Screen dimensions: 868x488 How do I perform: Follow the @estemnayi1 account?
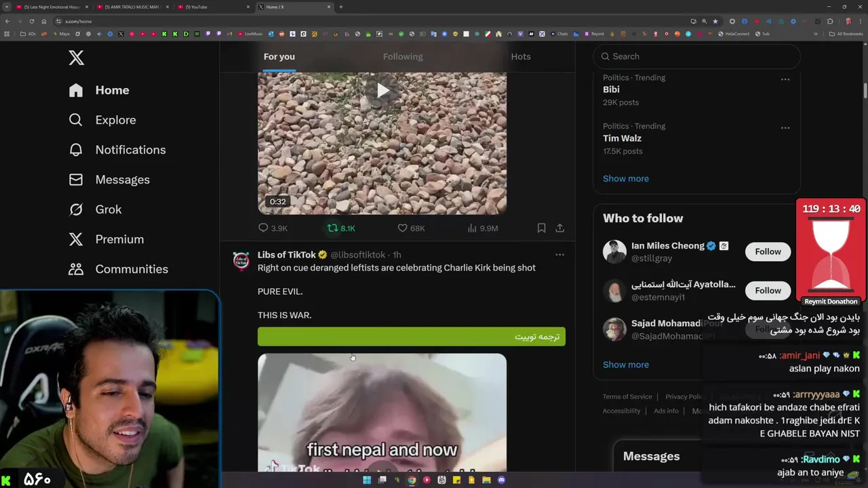click(x=768, y=291)
